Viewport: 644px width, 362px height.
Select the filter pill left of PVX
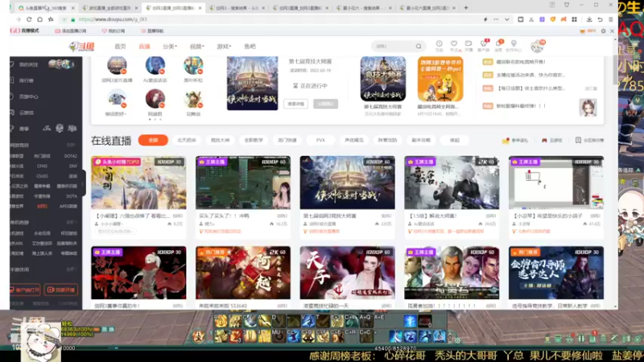click(x=287, y=140)
